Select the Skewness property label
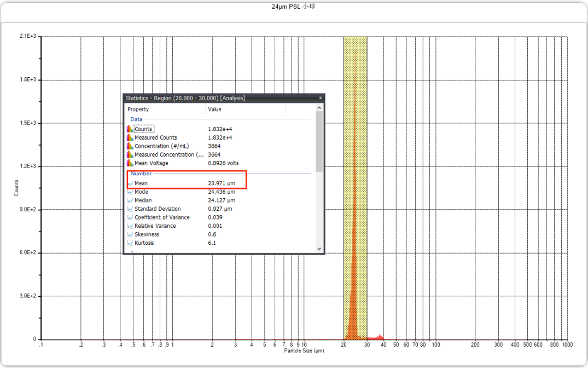 147,234
